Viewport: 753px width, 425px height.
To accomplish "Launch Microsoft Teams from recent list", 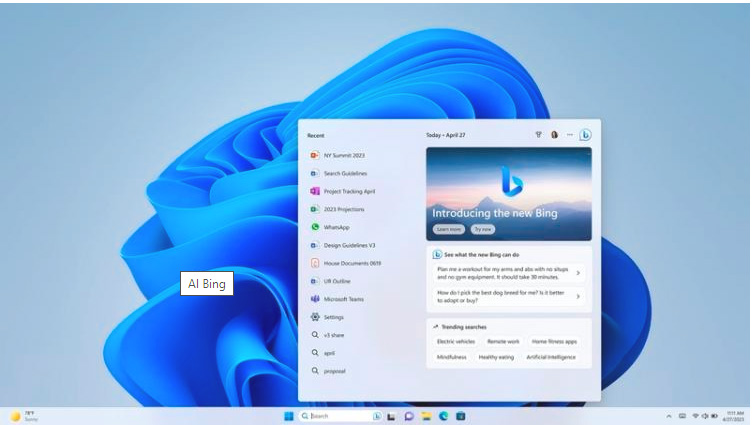I will (x=315, y=299).
